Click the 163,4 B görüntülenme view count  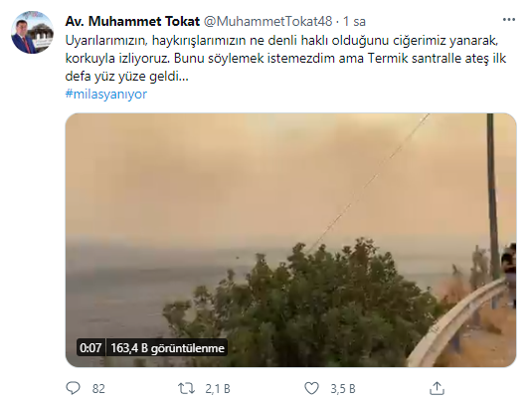click(x=167, y=347)
